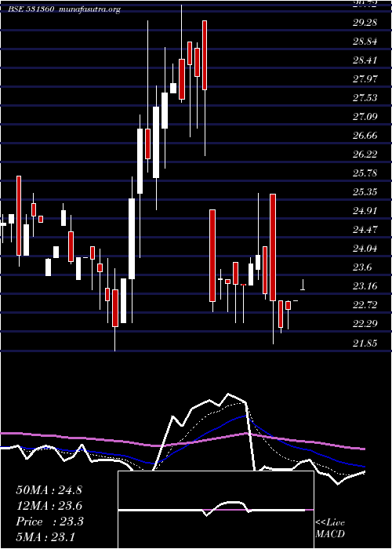Click the '12MA : 23.6' reading

tap(49, 506)
